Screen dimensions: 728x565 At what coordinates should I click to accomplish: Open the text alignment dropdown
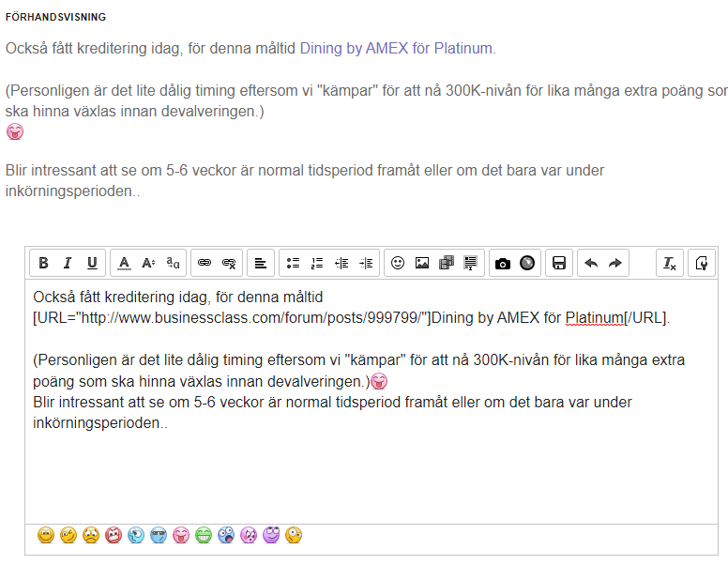261,264
